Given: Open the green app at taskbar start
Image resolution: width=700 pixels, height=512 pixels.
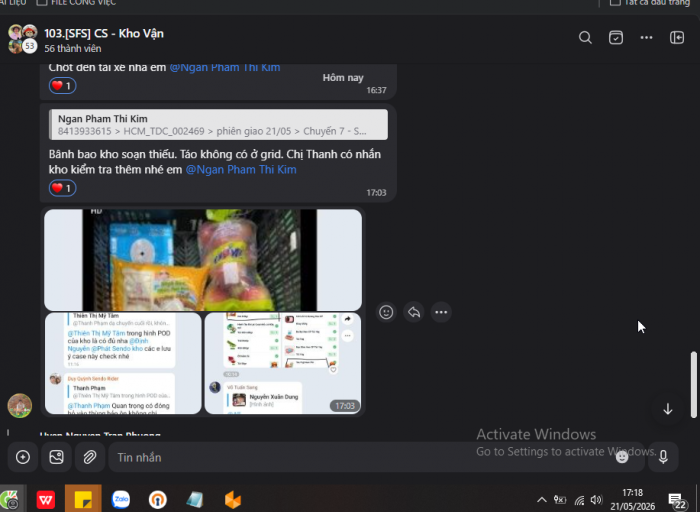Looking at the screenshot, I should click(x=10, y=500).
